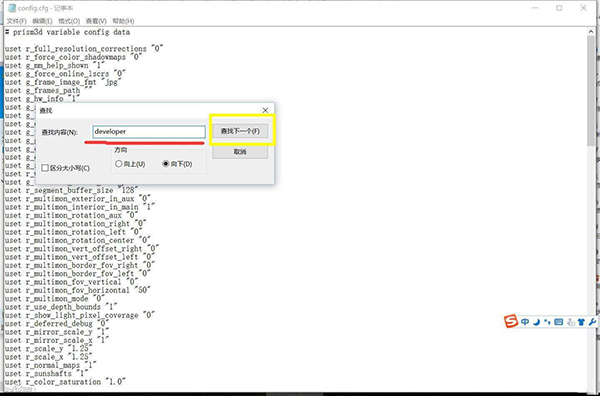Open the 格式(O) menu

point(69,21)
